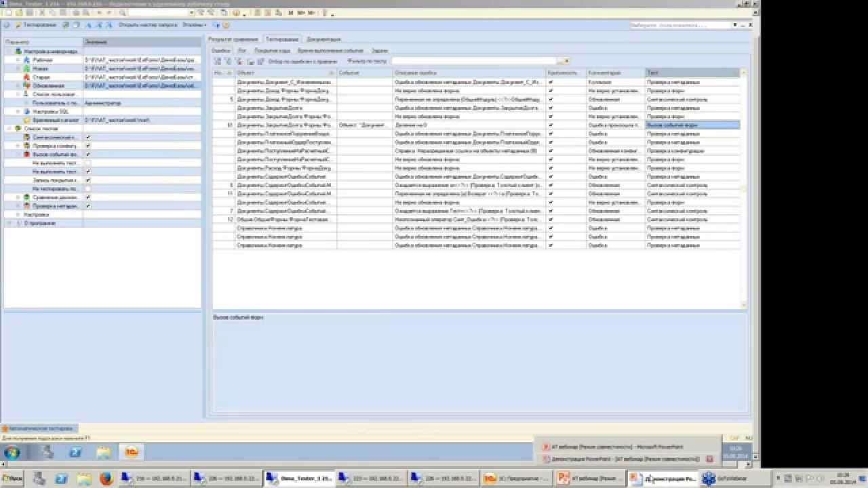868x488 pixels.
Task: Click the Новая database icon in tree
Action: tap(26, 68)
